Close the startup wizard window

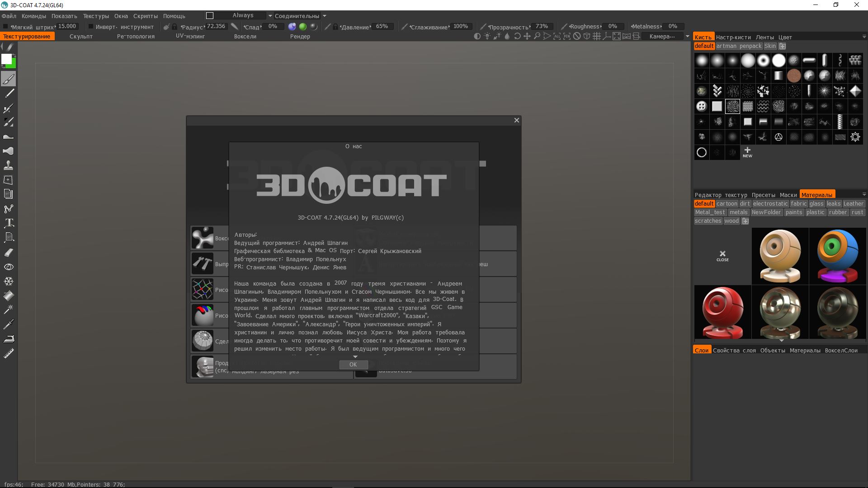(516, 120)
